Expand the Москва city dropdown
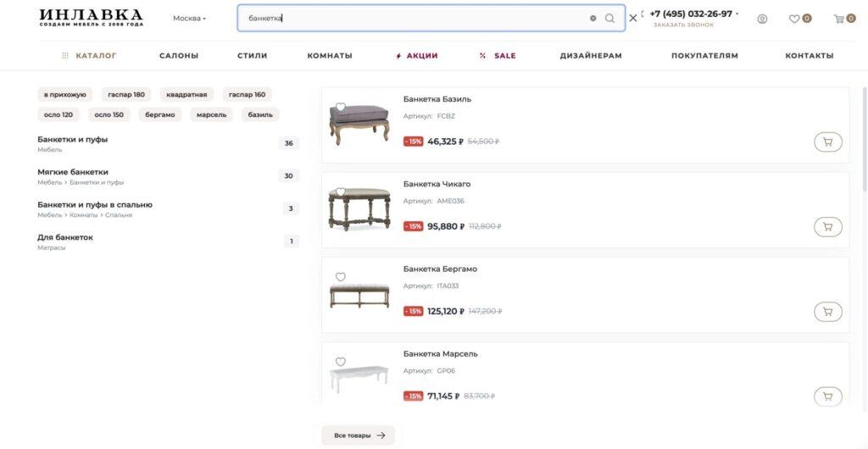Screen dimensions: 868x449 [189, 19]
